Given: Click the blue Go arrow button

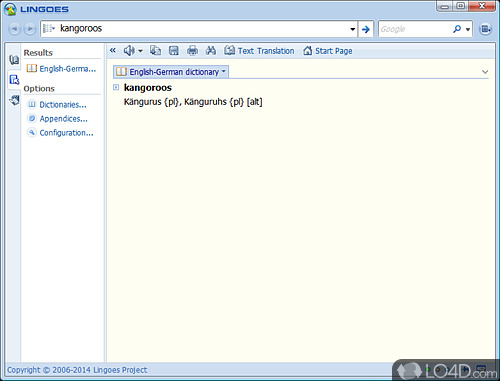Looking at the screenshot, I should point(366,29).
